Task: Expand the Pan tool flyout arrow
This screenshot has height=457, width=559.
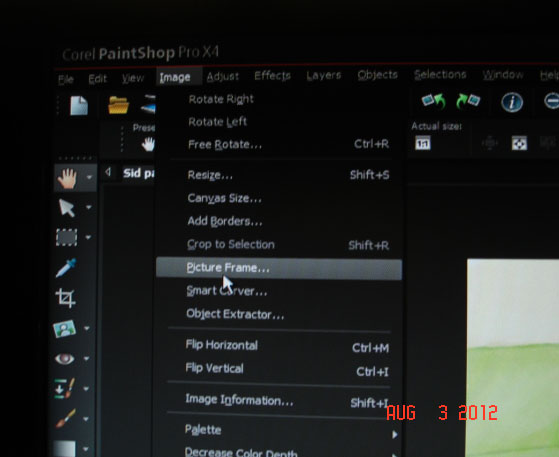Action: tap(89, 177)
